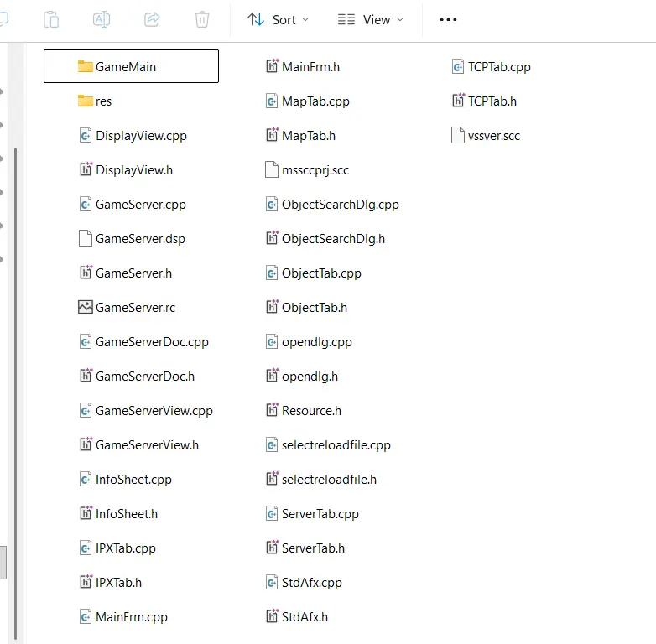Click the InfoSheet.cpp file icon
656x644 pixels.
(x=86, y=479)
